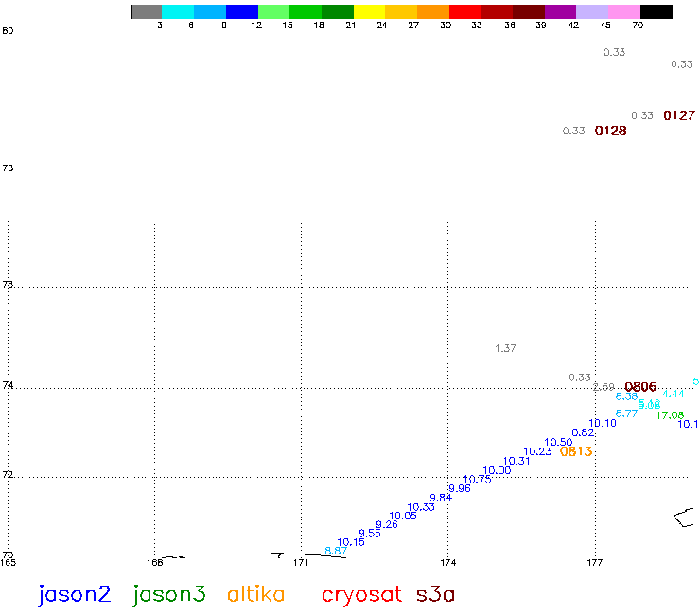The image size is (700, 615).
Task: Select the yellow swatch between 21 and 24
Action: point(369,11)
